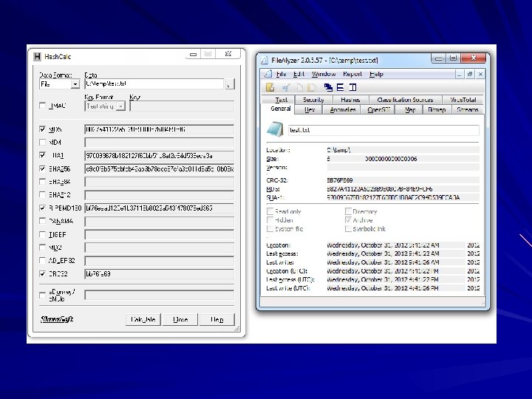Click the browse button beside Data field
Viewport: 532px width, 399px height.
click(229, 84)
